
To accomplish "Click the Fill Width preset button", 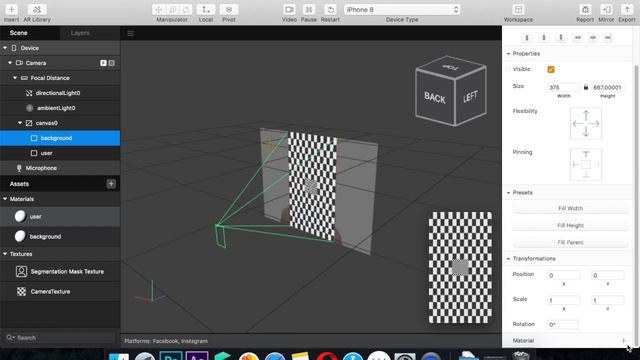I will [x=570, y=208].
